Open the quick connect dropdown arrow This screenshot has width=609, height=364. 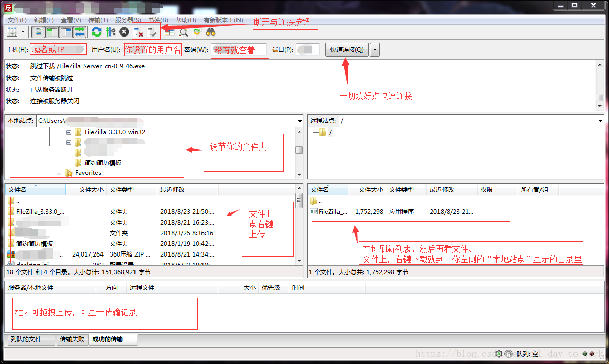[x=374, y=50]
